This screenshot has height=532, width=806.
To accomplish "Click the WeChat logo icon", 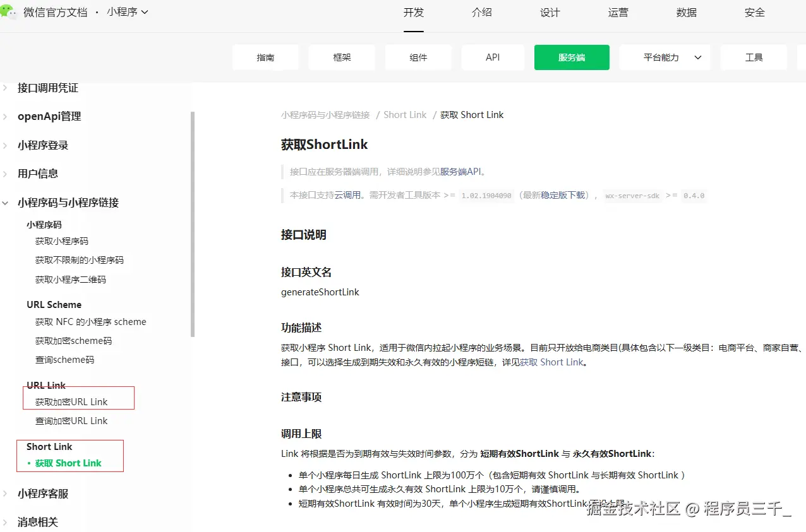I will [9, 12].
